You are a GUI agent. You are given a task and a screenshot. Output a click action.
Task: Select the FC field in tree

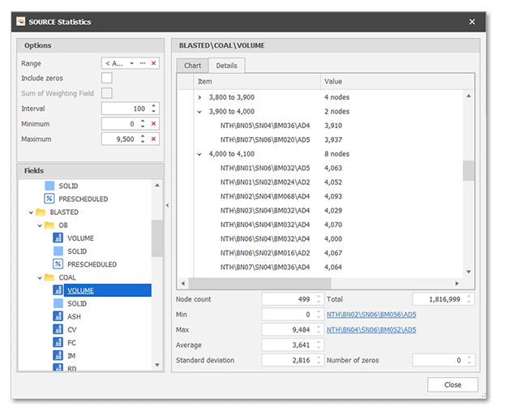coord(71,343)
